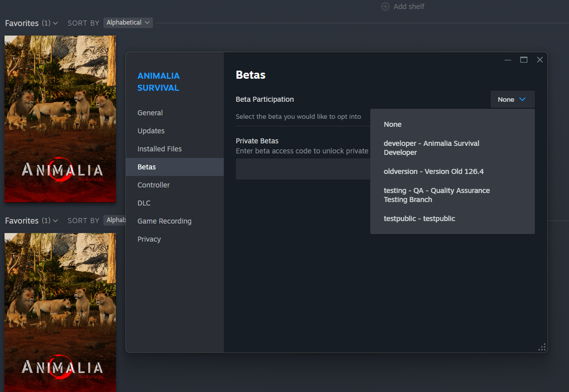This screenshot has width=569, height=392.
Task: Click the window resize grip icon
Action: pos(542,347)
